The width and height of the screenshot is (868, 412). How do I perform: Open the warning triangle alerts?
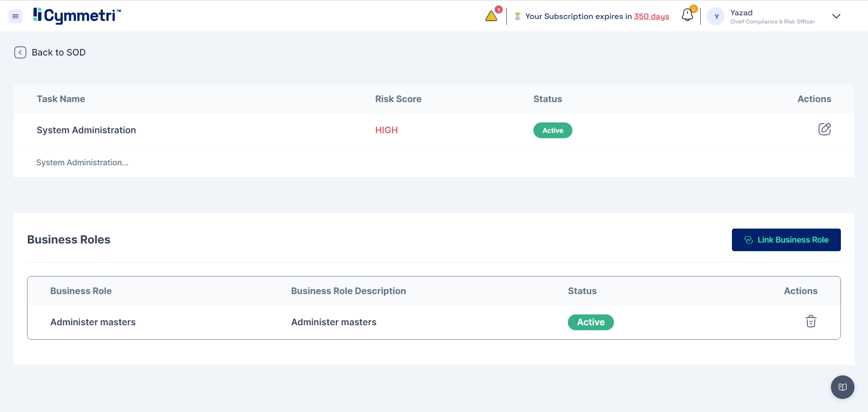tap(491, 16)
